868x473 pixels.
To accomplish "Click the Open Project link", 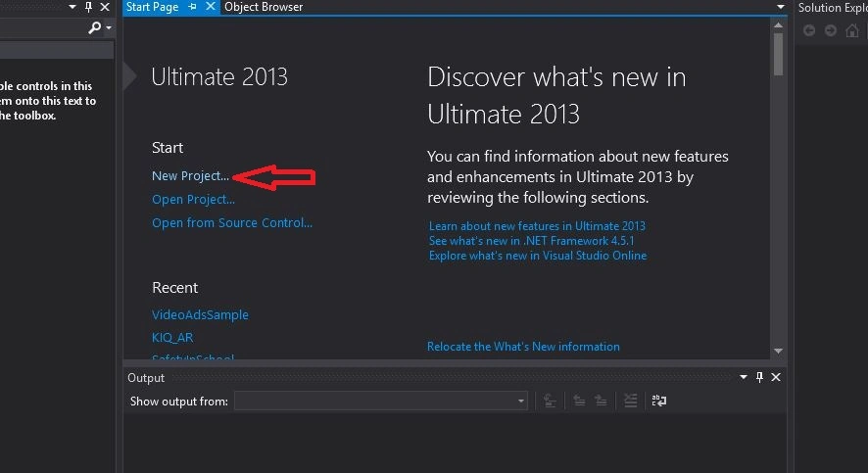I will click(x=193, y=199).
